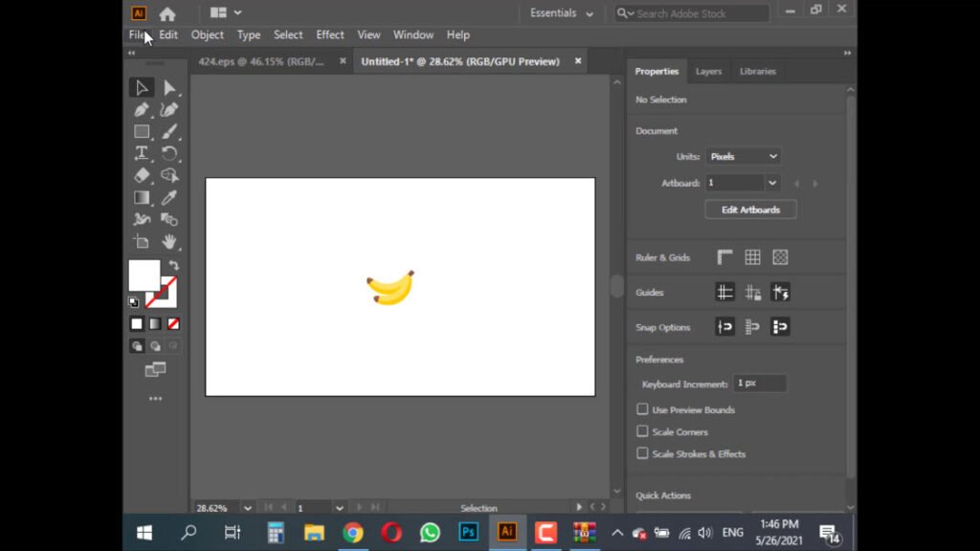Enable Use Preview Bounds checkbox

(642, 409)
